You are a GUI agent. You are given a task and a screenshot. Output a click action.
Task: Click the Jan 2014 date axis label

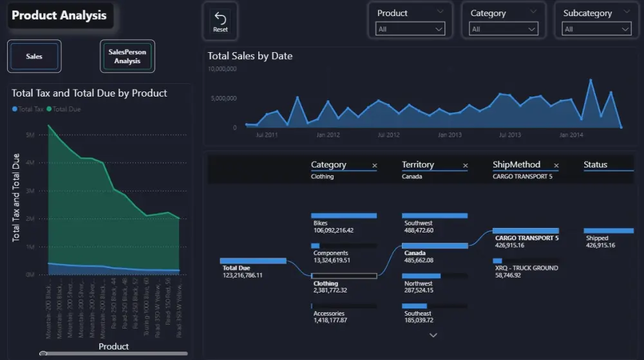point(571,135)
